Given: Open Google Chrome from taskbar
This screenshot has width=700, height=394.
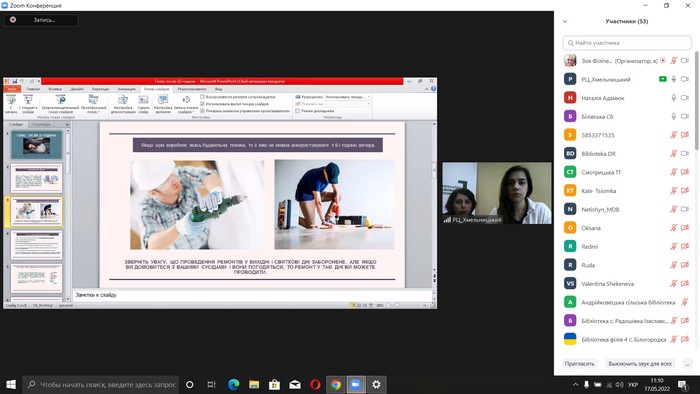Looking at the screenshot, I should tap(336, 384).
